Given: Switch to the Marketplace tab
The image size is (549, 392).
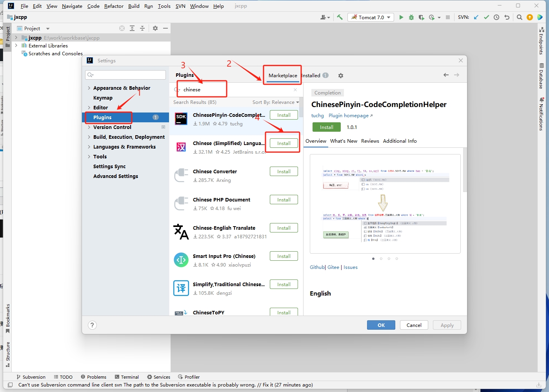Looking at the screenshot, I should tap(283, 76).
